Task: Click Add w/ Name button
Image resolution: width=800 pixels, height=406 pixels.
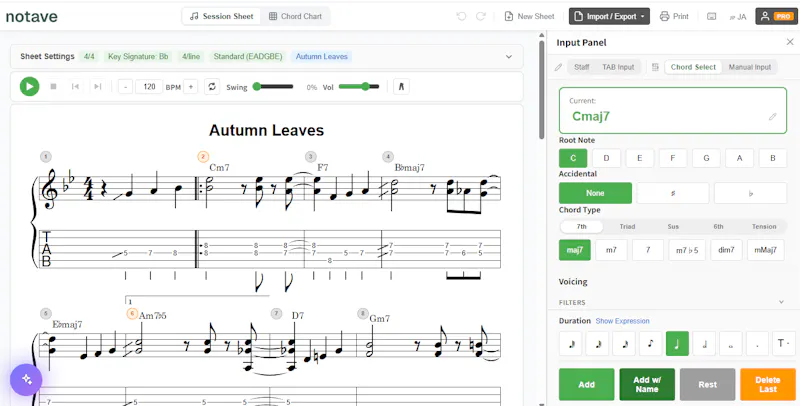Action: tap(647, 385)
